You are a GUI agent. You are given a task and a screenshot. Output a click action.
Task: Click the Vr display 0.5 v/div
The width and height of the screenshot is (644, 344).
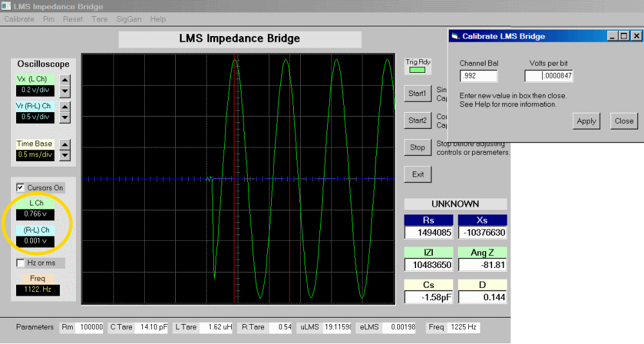tap(35, 117)
